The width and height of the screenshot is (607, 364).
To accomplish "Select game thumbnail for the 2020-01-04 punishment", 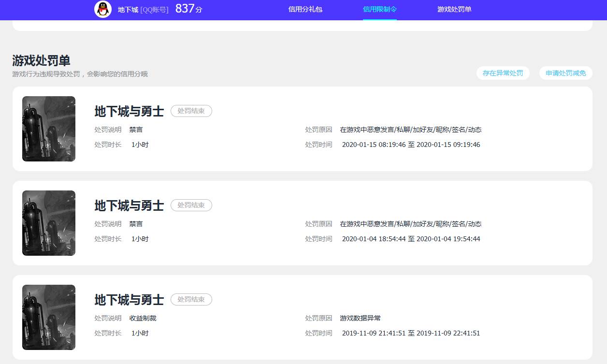I will point(49,223).
